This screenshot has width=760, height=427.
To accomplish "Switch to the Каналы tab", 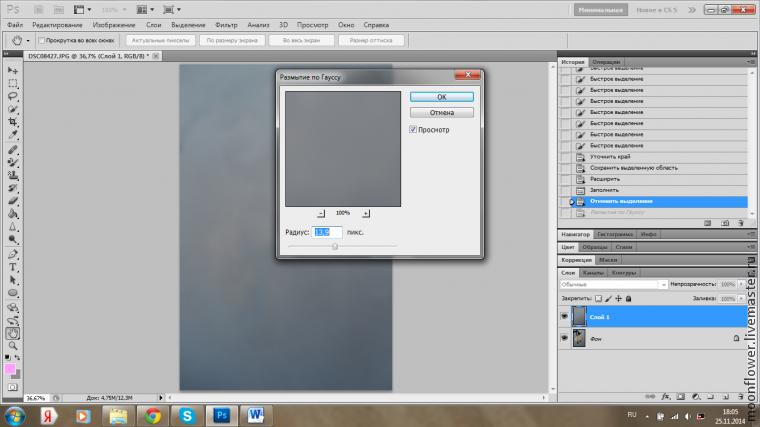I will pos(594,272).
